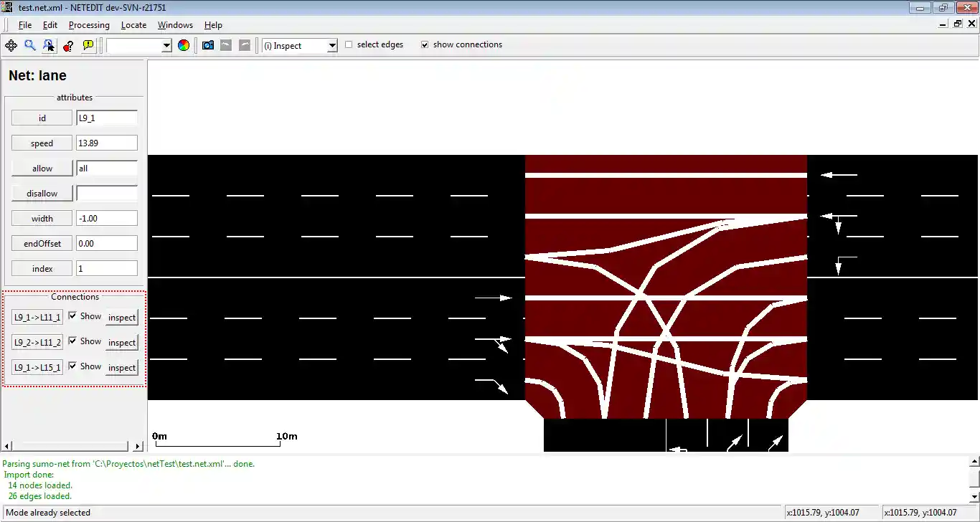Uncheck the show connections checkbox
980x522 pixels.
pyautogui.click(x=425, y=44)
